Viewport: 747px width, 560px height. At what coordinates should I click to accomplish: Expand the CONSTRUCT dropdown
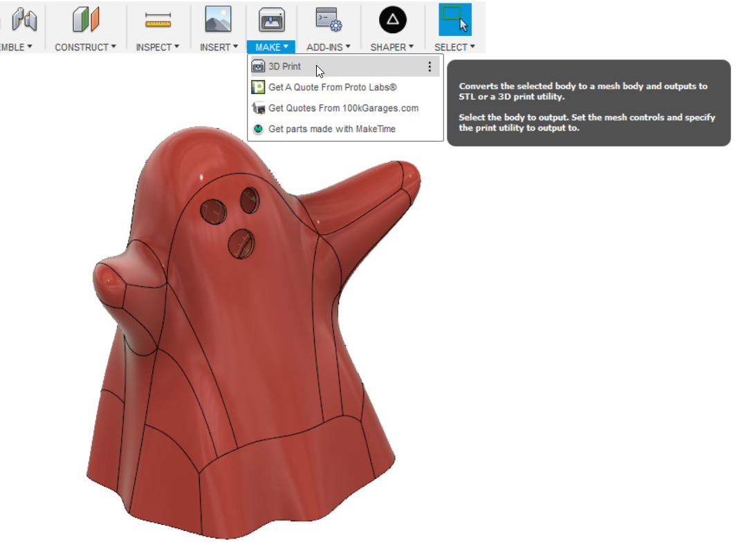pyautogui.click(x=85, y=47)
